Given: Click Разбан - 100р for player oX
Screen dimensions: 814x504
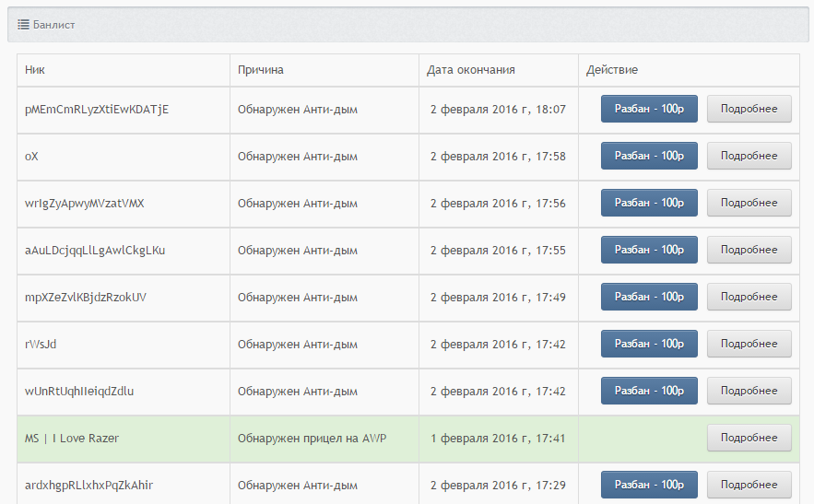Looking at the screenshot, I should (x=649, y=156).
